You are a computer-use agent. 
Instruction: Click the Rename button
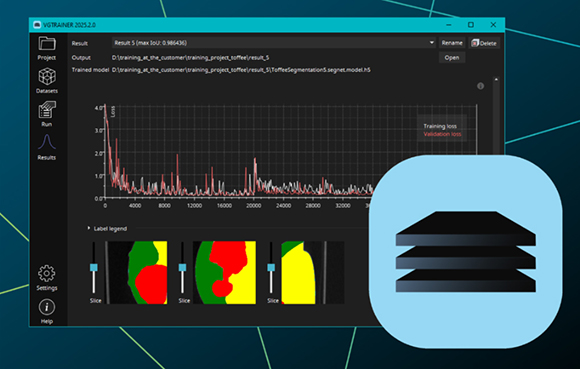click(452, 43)
